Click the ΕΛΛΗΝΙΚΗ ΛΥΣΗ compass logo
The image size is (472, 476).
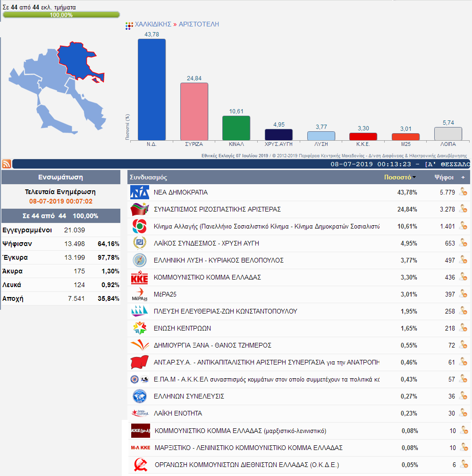(x=140, y=260)
